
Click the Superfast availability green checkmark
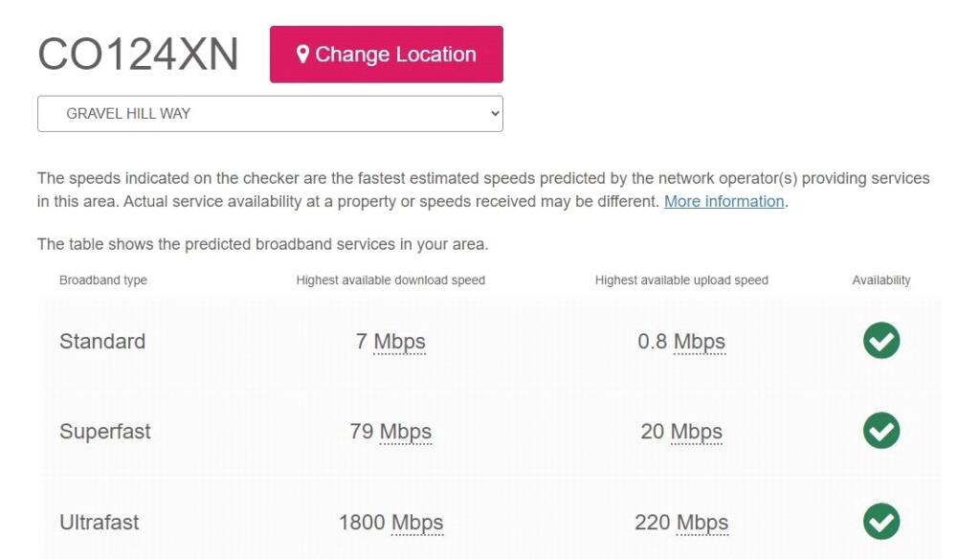[881, 431]
